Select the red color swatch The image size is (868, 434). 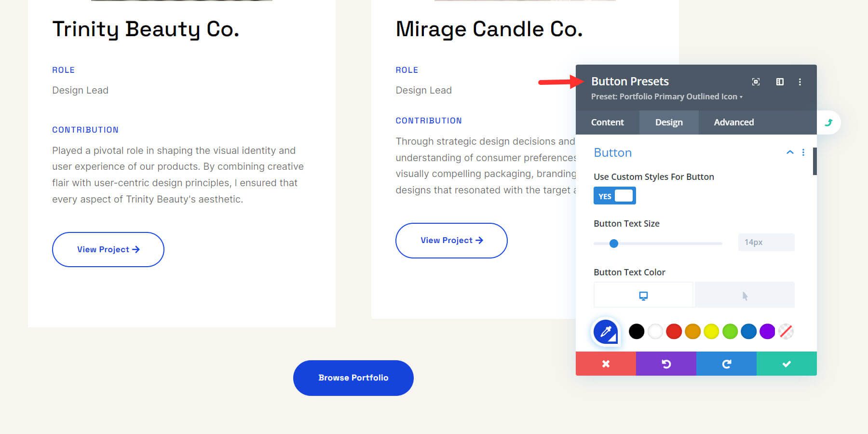click(x=674, y=332)
